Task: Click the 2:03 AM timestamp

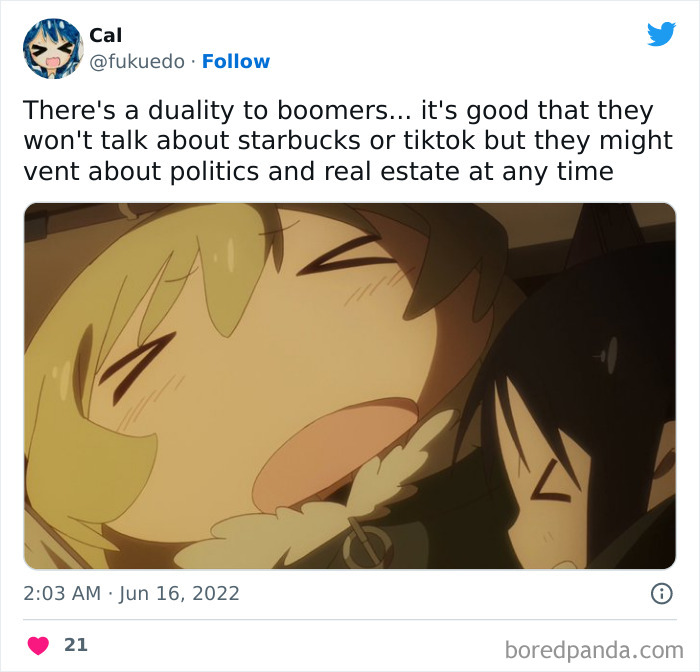Action: pyautogui.click(x=62, y=593)
